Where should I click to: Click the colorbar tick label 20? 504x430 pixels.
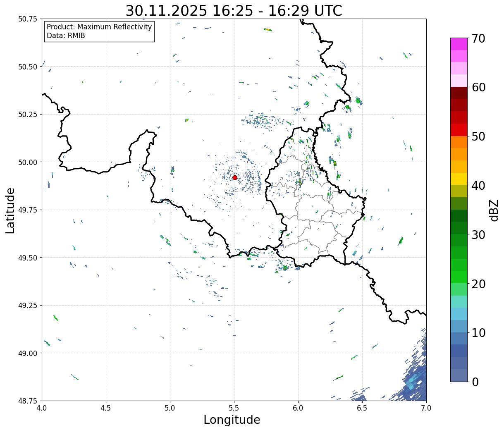coord(478,284)
